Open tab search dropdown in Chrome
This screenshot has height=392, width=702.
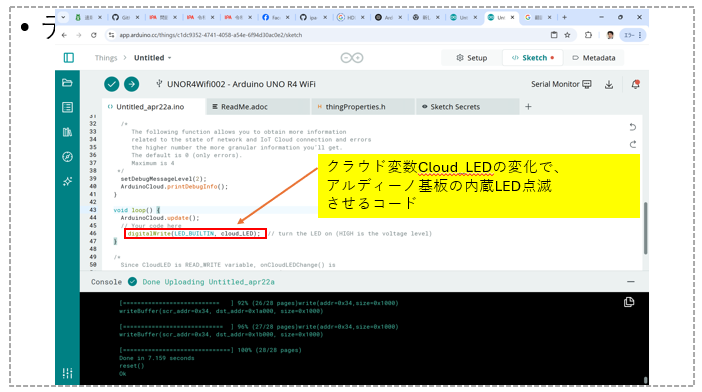click(63, 17)
